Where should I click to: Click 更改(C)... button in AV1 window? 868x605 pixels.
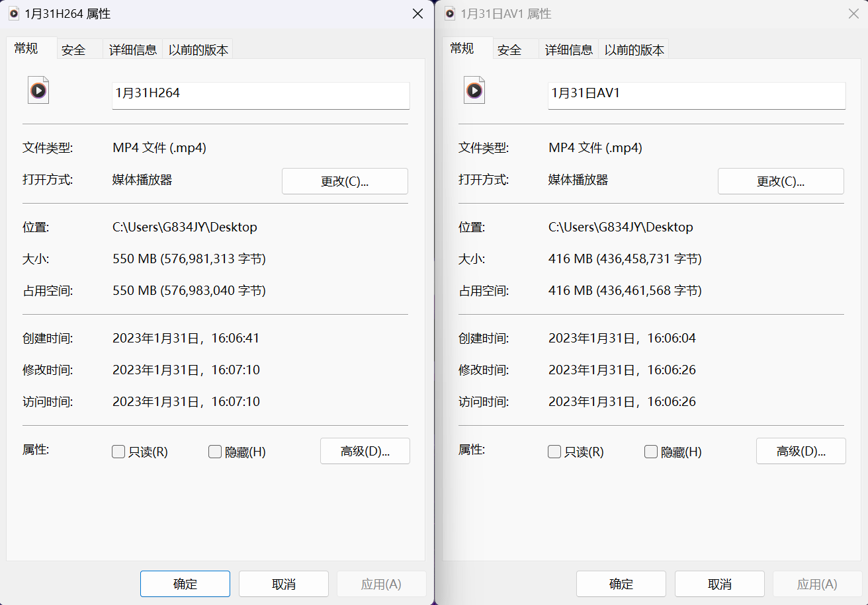(x=781, y=181)
